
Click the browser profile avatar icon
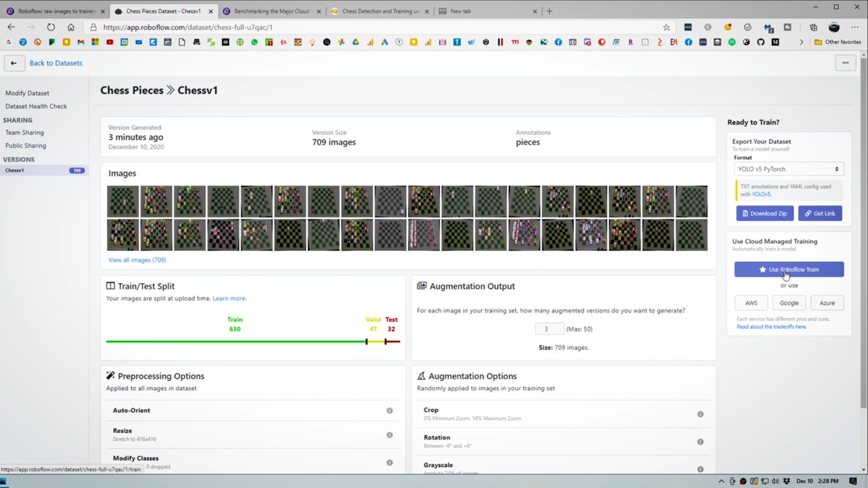tap(834, 28)
